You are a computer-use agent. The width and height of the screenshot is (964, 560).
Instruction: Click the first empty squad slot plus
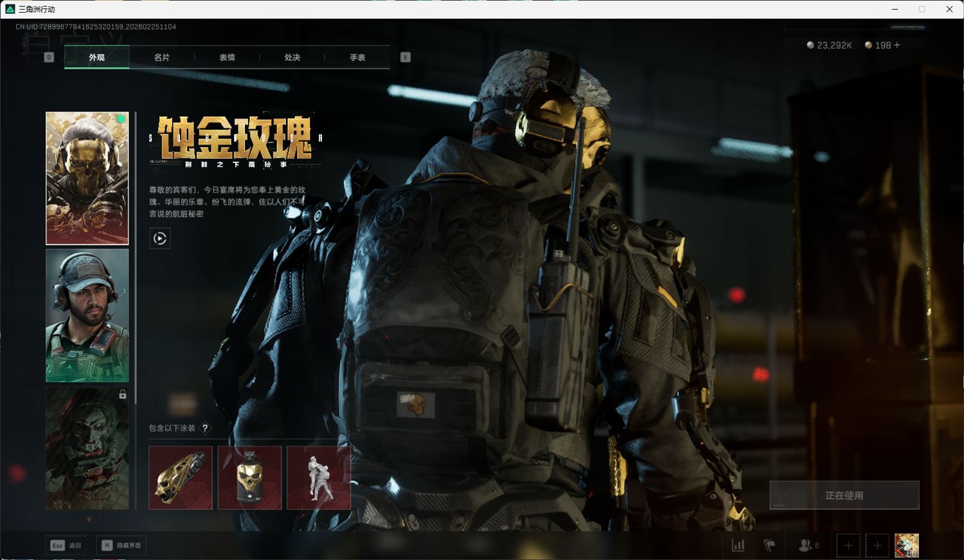(x=848, y=546)
